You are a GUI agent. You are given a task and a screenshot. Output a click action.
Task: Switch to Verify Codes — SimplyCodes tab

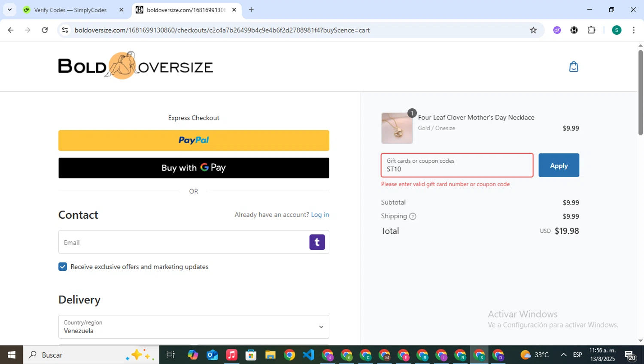[73, 10]
